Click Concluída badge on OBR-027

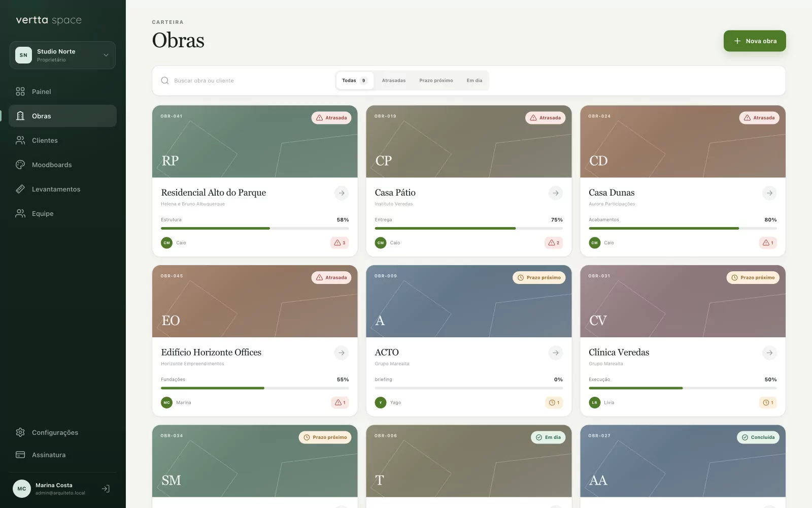coord(758,437)
